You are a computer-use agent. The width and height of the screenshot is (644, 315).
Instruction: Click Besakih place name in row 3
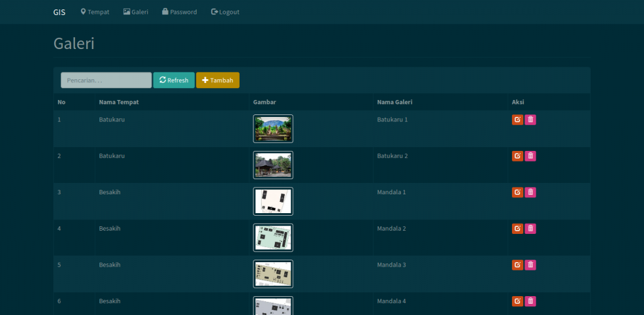109,192
